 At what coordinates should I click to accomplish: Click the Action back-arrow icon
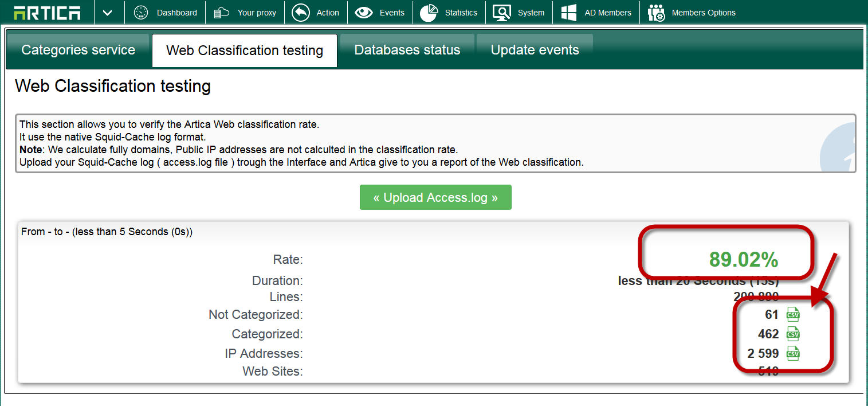coord(300,13)
